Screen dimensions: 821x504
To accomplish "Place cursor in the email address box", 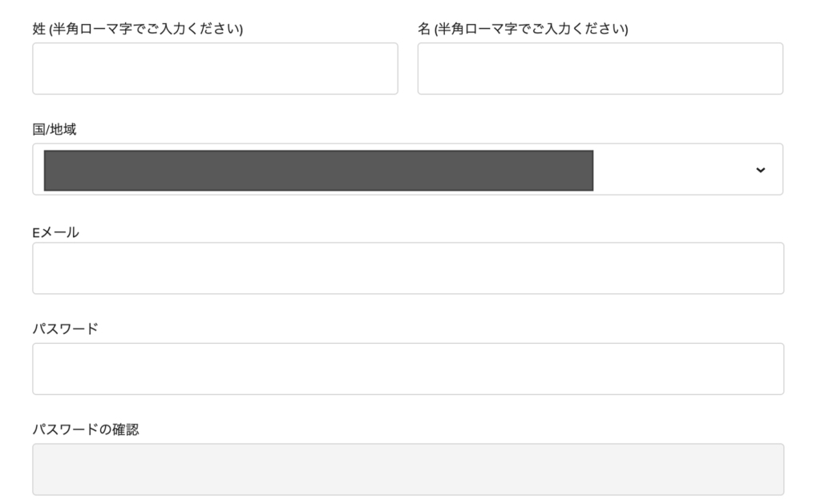I will click(407, 268).
